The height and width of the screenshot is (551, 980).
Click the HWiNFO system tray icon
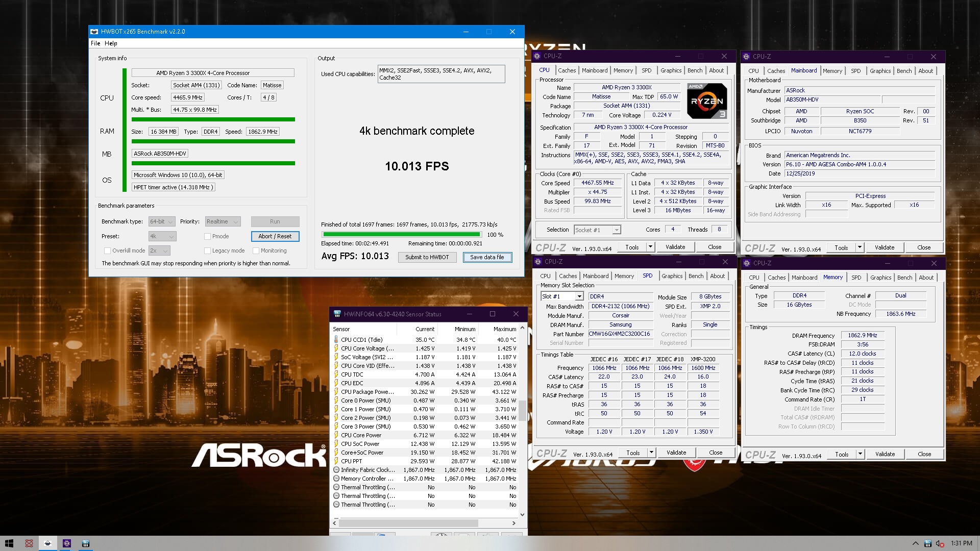pos(928,543)
